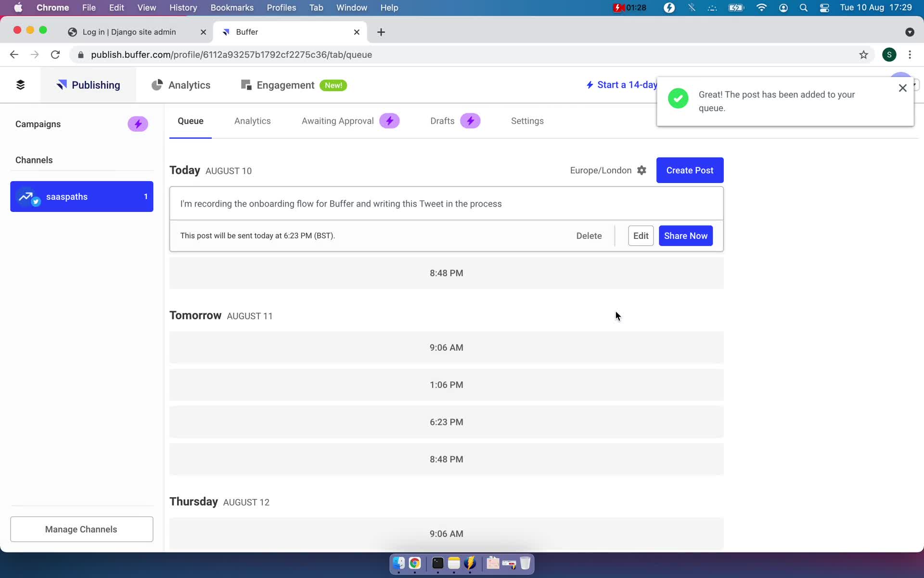924x578 pixels.
Task: Open the Drafts tab
Action: [x=442, y=121]
